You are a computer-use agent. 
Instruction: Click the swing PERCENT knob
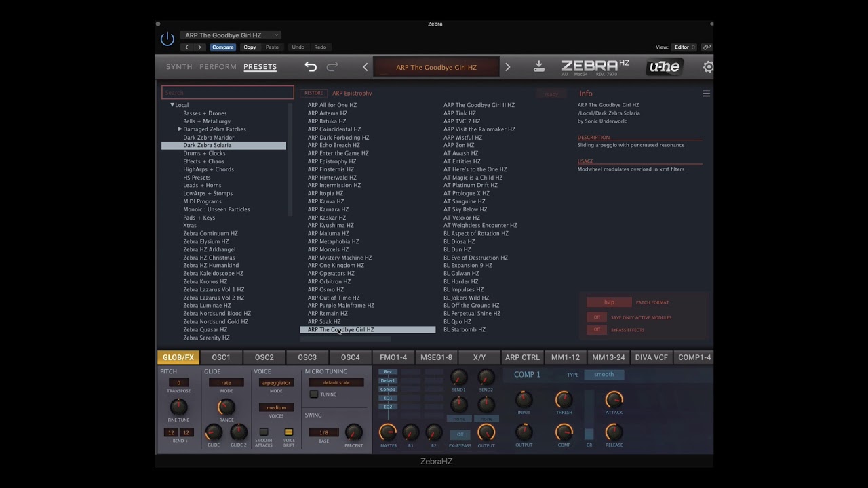point(353,432)
